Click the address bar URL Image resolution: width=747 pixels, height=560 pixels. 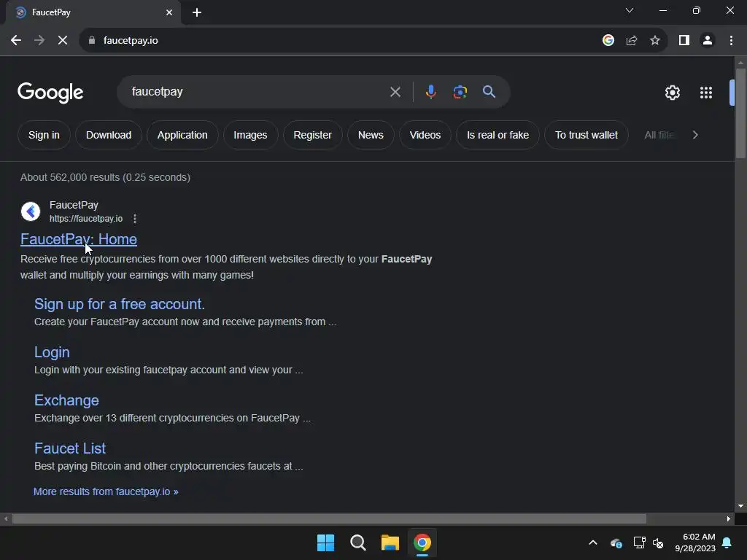click(x=131, y=41)
